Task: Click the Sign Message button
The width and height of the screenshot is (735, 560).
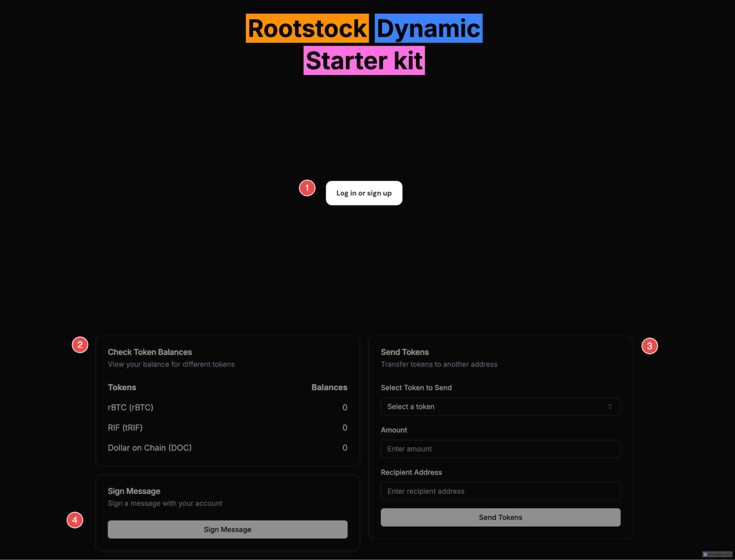Action: 227,529
